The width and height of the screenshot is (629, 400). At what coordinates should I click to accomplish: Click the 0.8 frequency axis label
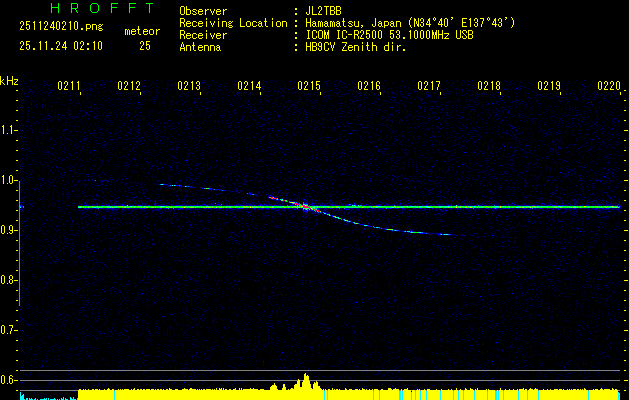[x=9, y=280]
